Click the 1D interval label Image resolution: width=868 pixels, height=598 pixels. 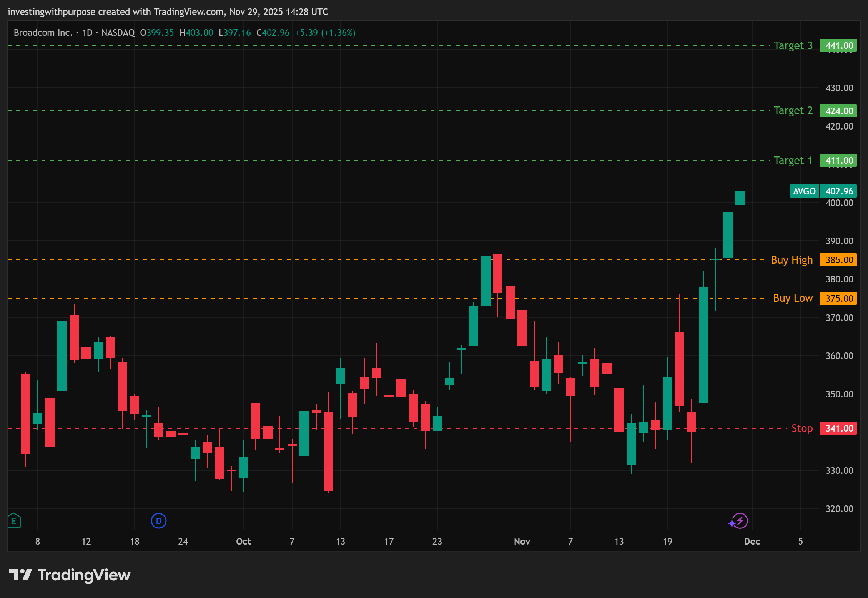(87, 33)
